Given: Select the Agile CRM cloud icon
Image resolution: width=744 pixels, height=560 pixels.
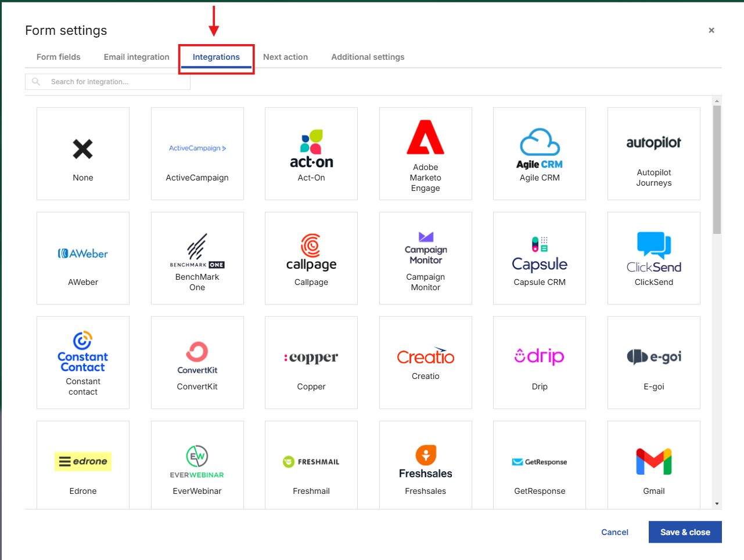Looking at the screenshot, I should [540, 142].
